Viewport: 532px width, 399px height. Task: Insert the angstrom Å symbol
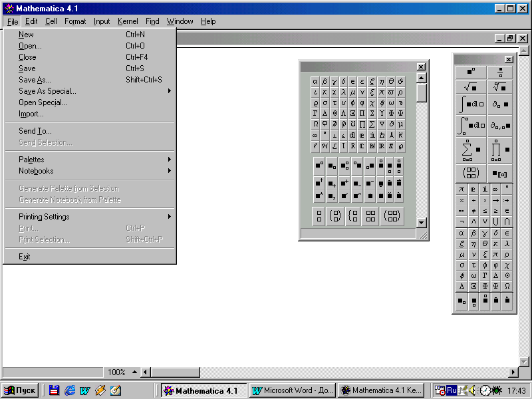(391, 135)
